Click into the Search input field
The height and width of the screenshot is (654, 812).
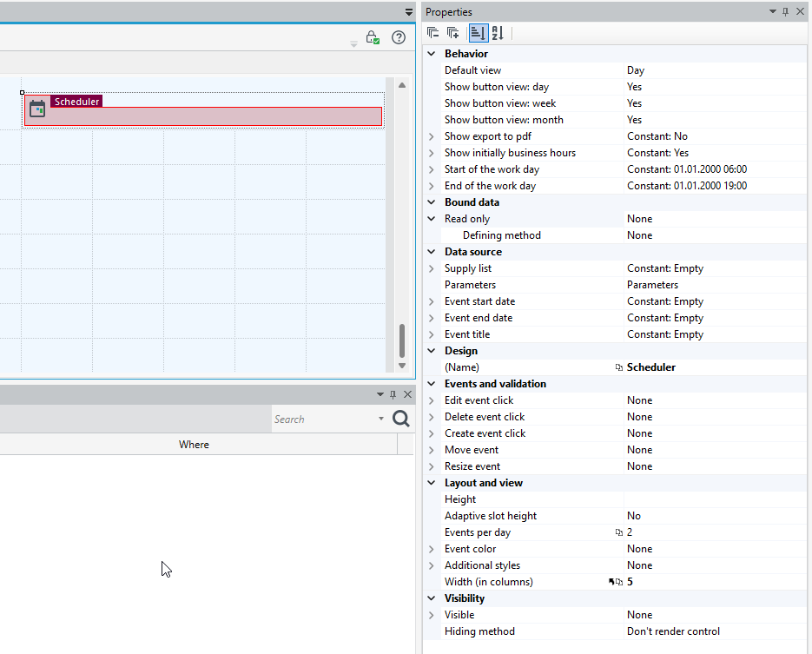coord(324,419)
